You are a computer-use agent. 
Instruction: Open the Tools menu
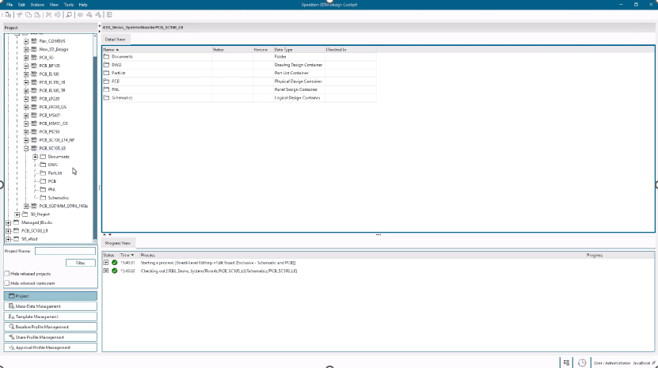[68, 5]
